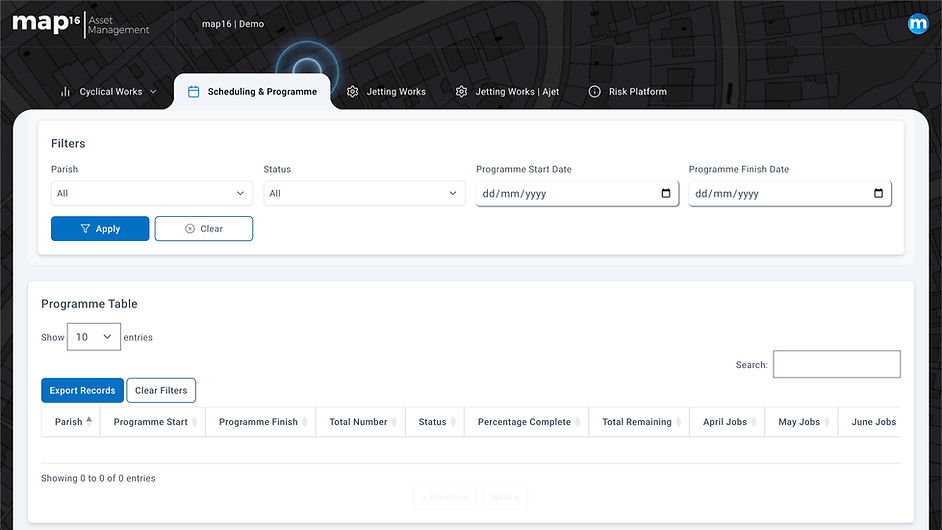Sort by Total Number column arrows
This screenshot has height=530, width=942.
[394, 422]
